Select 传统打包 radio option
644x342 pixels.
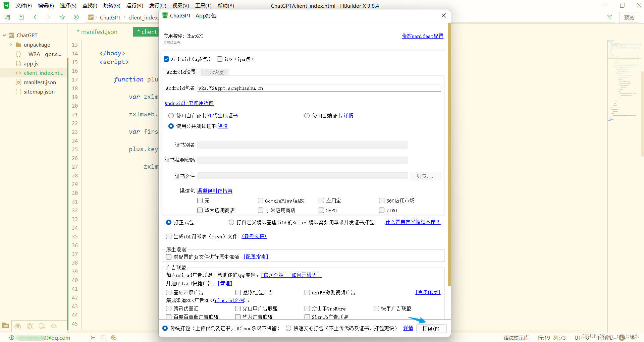(165, 328)
